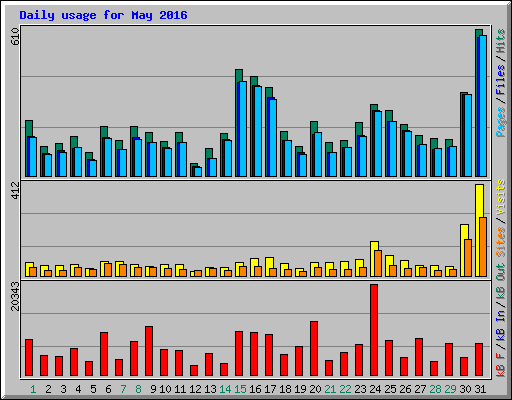The image size is (512, 400).
Task: Click the day 24 red kB bar
Action: [374, 330]
